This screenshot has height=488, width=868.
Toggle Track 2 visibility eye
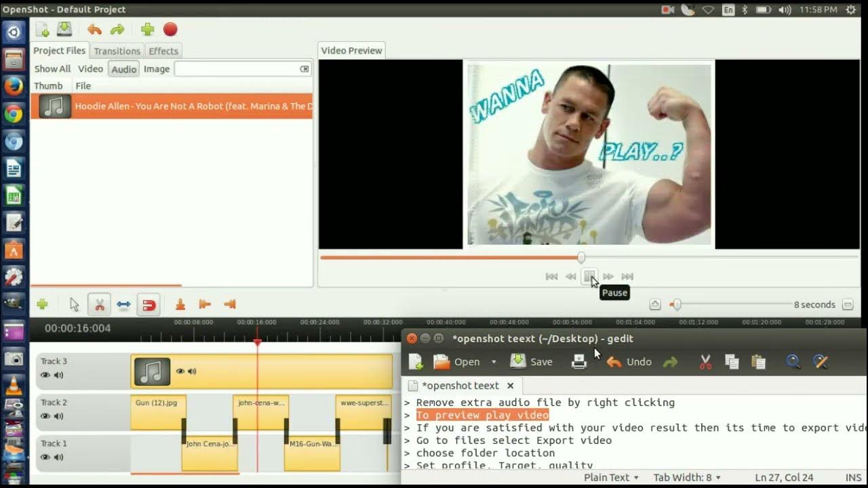45,416
